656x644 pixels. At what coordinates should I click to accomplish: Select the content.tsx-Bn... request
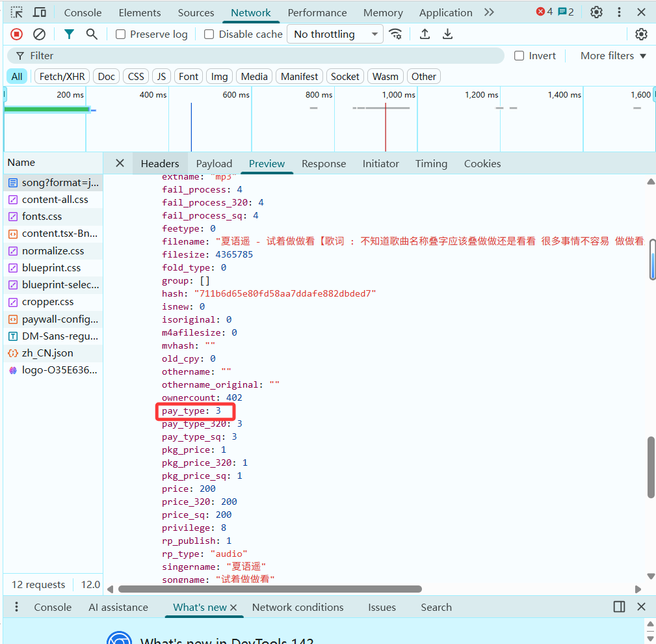[x=53, y=234]
